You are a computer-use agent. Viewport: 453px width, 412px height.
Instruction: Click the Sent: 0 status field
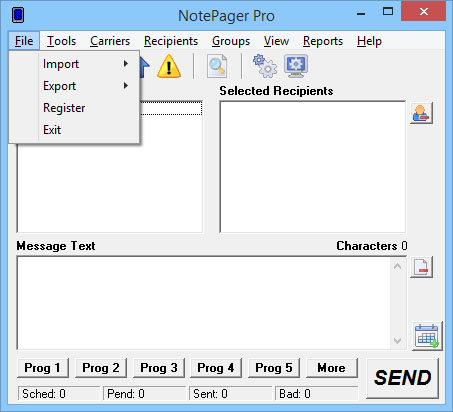[x=230, y=394]
